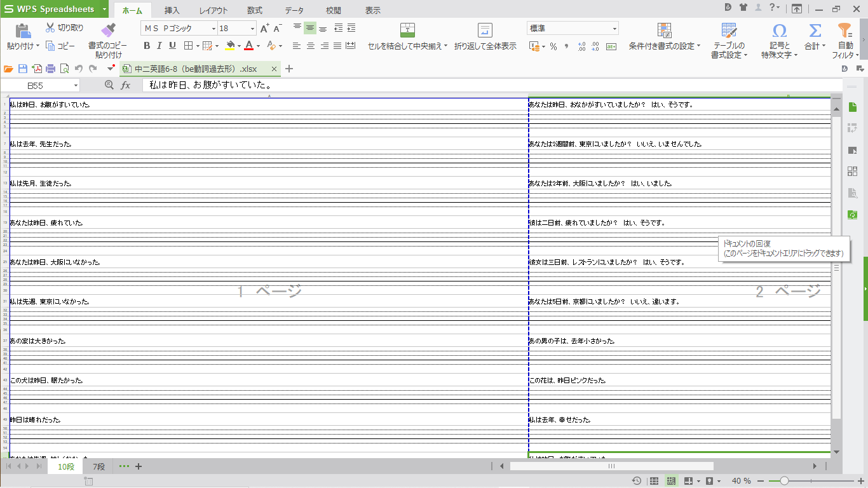The height and width of the screenshot is (488, 868).
Task: Switch to the 7段 sheet tab
Action: 99,467
